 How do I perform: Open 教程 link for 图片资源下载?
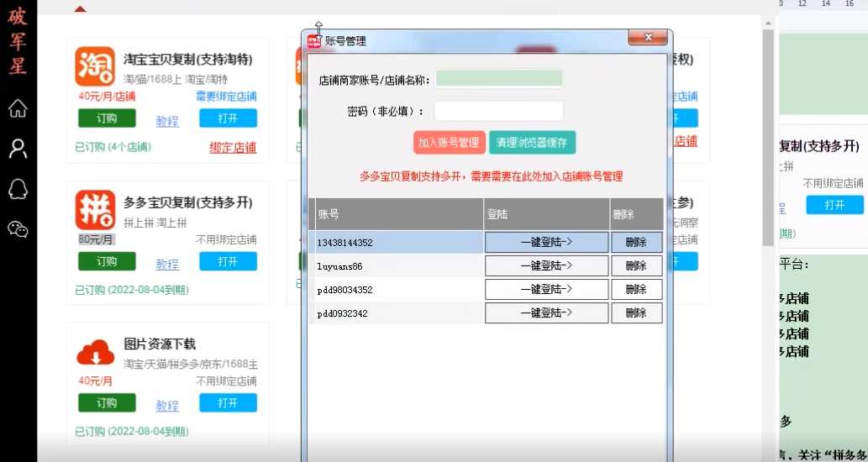(167, 406)
